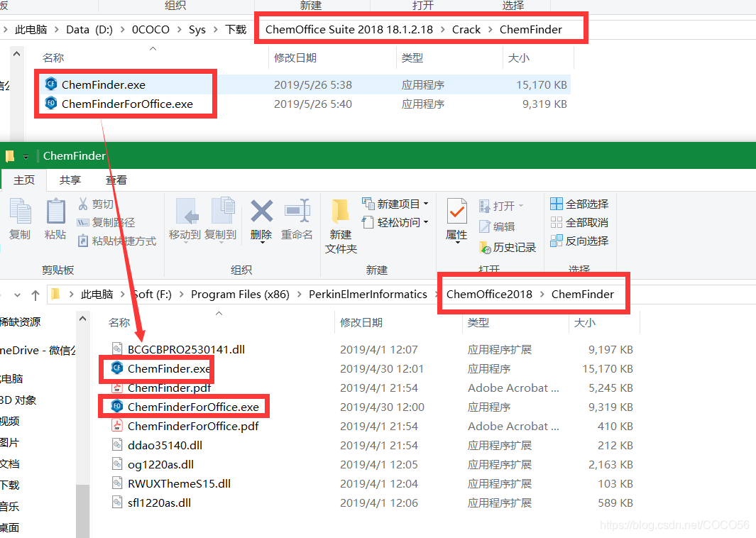The height and width of the screenshot is (538, 756).
Task: Expand chevron after Sys in upper address bar
Action: click(215, 29)
